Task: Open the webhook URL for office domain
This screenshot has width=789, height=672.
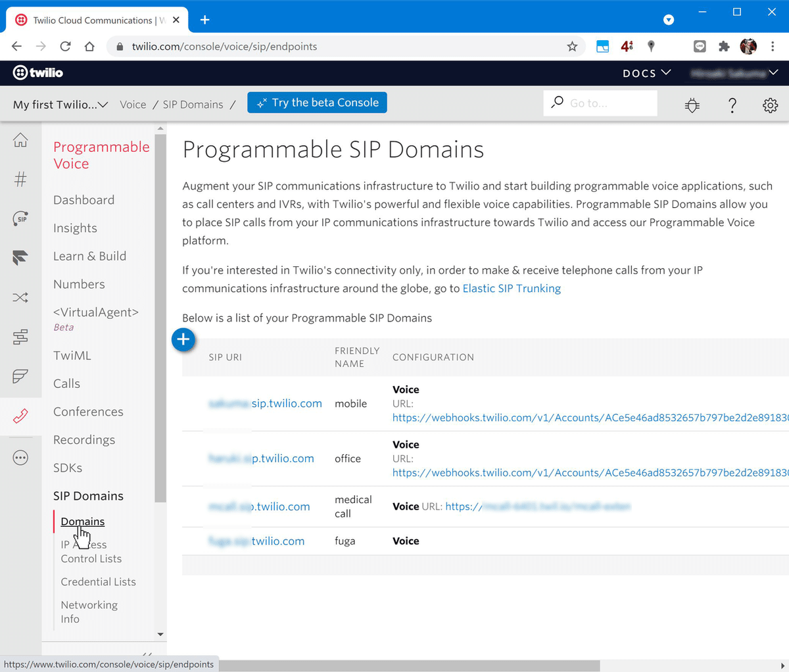Action: (x=590, y=473)
